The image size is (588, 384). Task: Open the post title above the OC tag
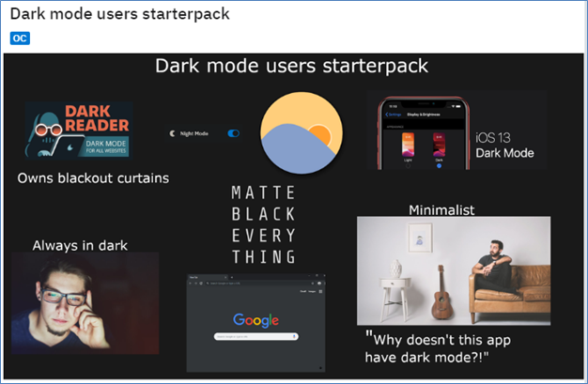pyautogui.click(x=119, y=13)
